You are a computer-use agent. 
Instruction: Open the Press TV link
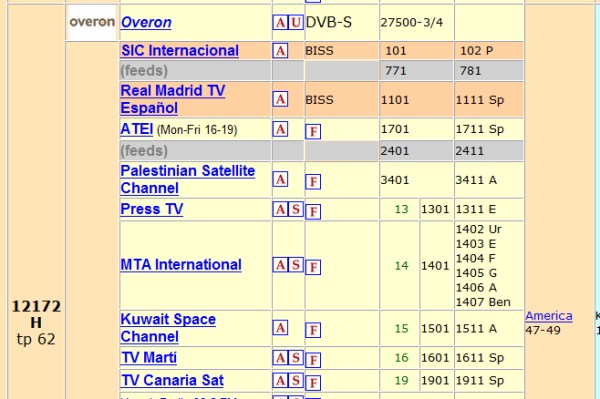pyautogui.click(x=152, y=209)
